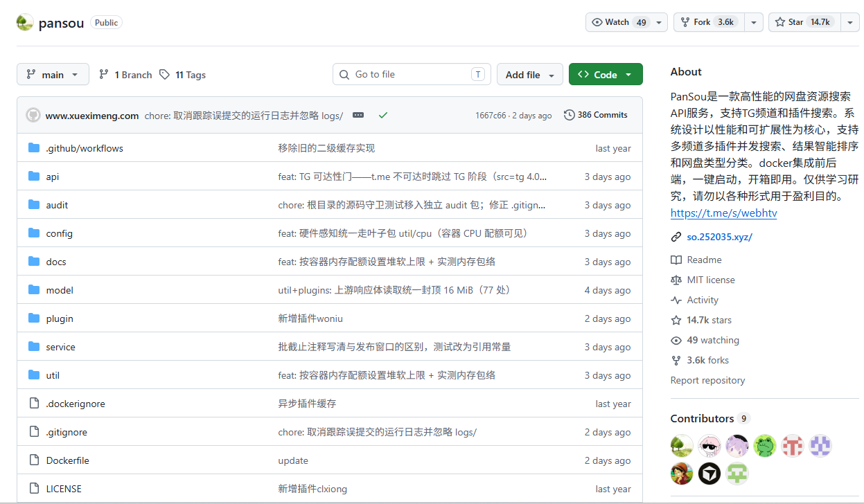Star the repository

click(804, 22)
